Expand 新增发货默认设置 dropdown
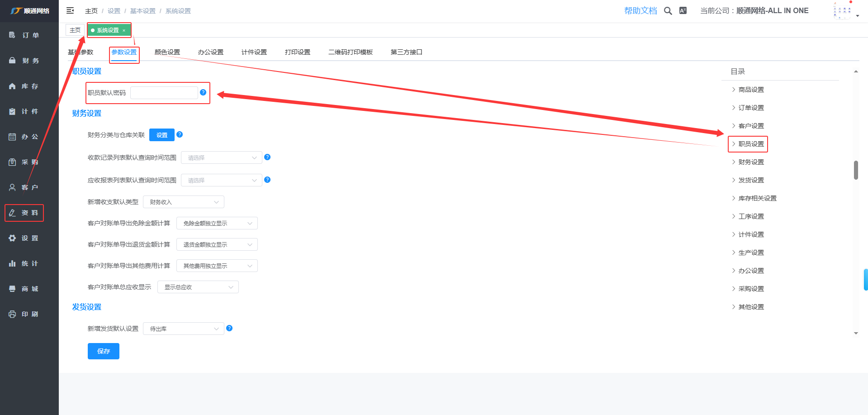 (183, 329)
